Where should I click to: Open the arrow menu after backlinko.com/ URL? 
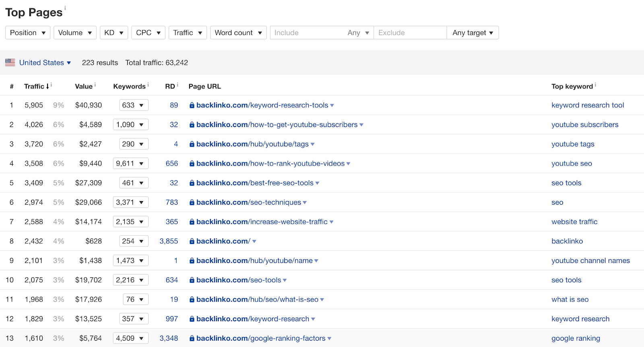pyautogui.click(x=254, y=242)
